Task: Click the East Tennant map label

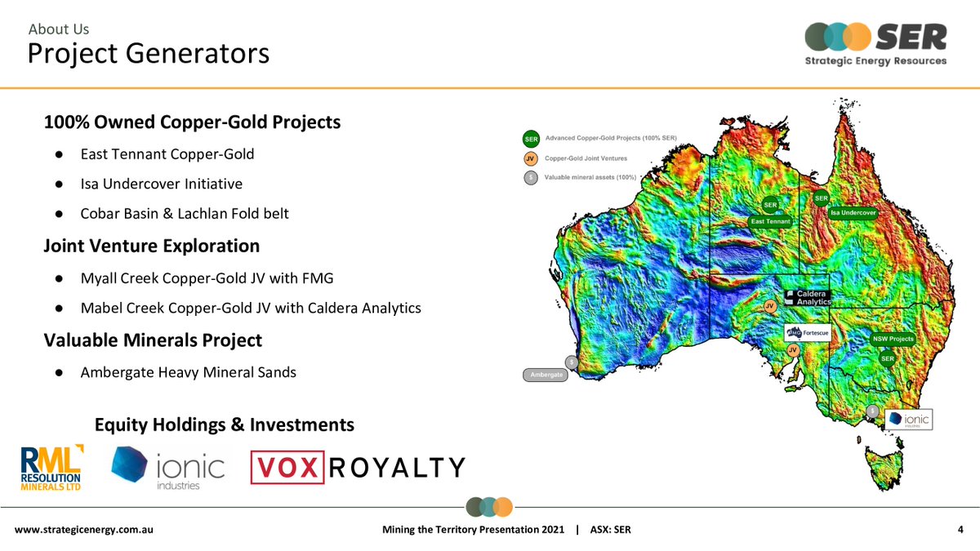Action: coord(771,221)
